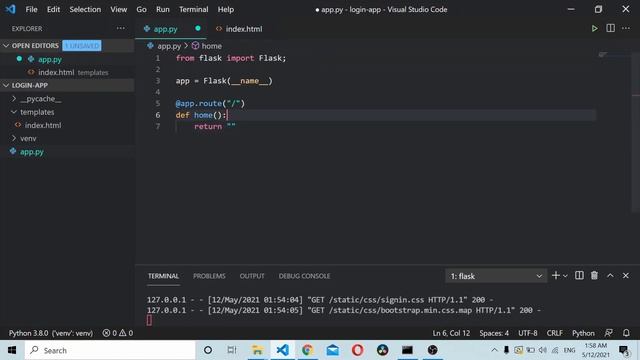Collapse the OPEN EDITORS section
Image resolution: width=640 pixels, height=360 pixels.
tap(6, 45)
